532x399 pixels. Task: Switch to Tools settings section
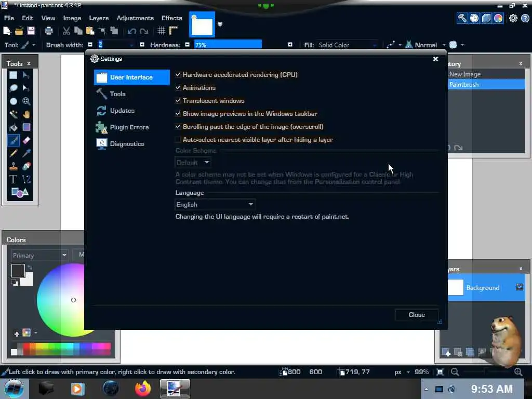tap(131, 94)
